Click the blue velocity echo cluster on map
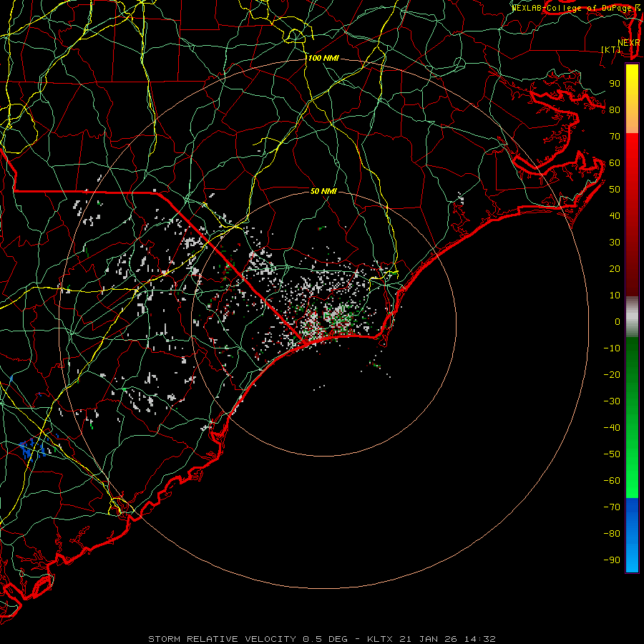644x644 pixels. click(x=34, y=448)
